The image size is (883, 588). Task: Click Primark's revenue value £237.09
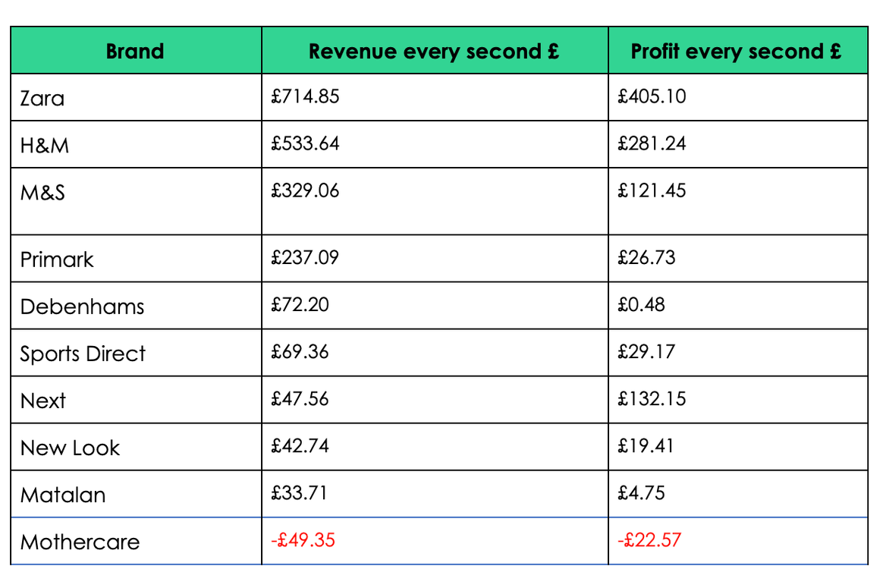(305, 257)
